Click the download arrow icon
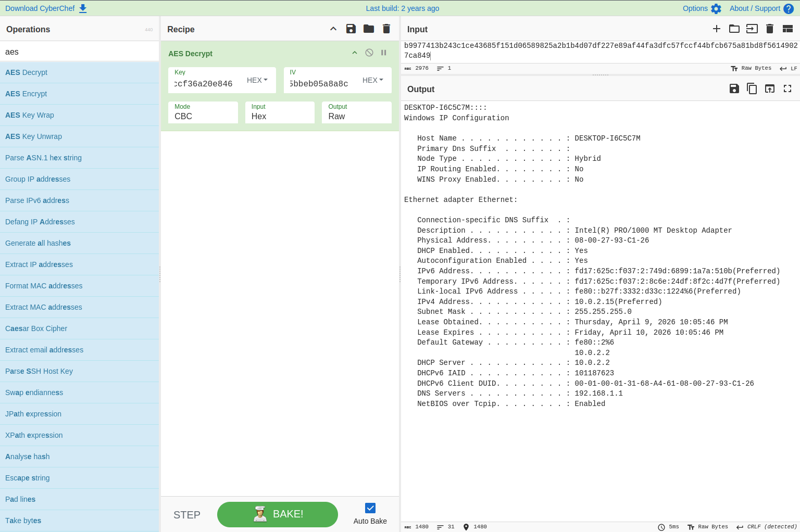 click(x=83, y=8)
